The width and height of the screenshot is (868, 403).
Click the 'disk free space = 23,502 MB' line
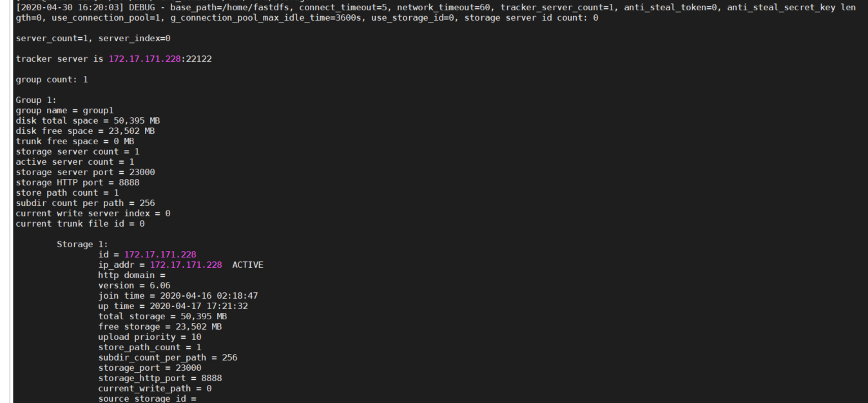(85, 131)
